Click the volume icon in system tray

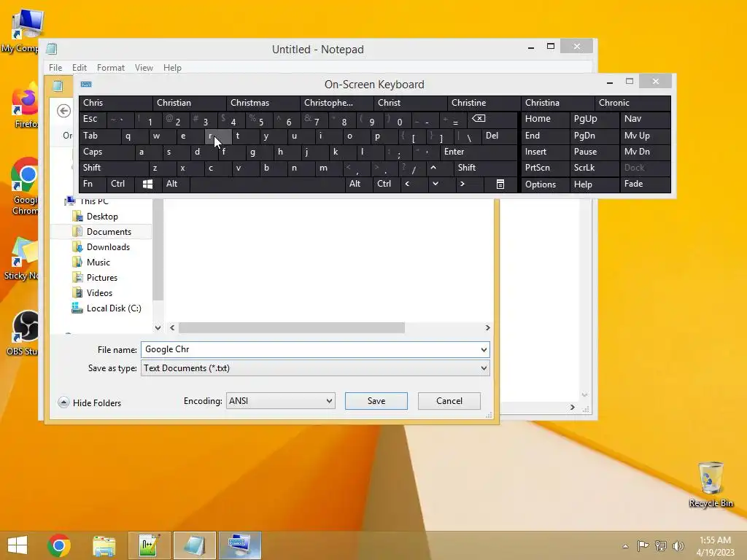[x=678, y=545]
